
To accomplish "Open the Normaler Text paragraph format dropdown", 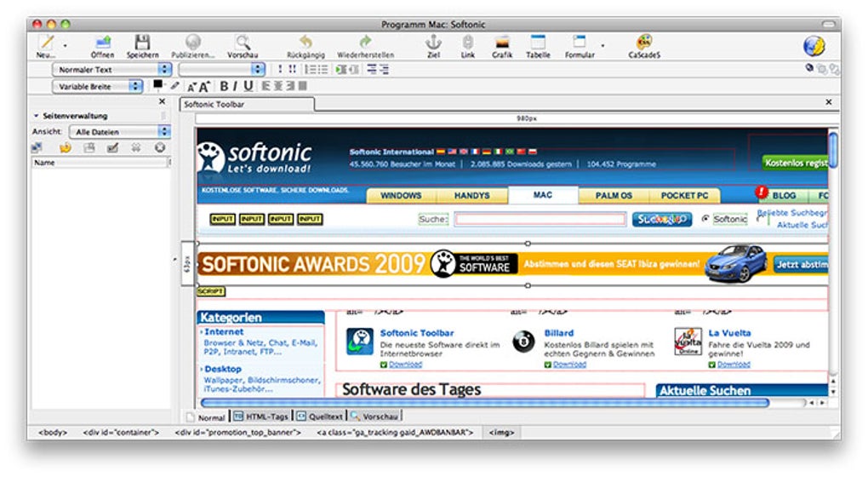I will (x=111, y=69).
